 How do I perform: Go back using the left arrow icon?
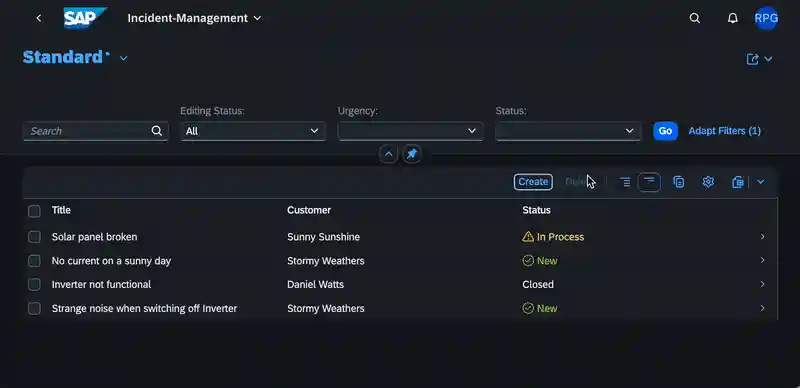point(39,18)
